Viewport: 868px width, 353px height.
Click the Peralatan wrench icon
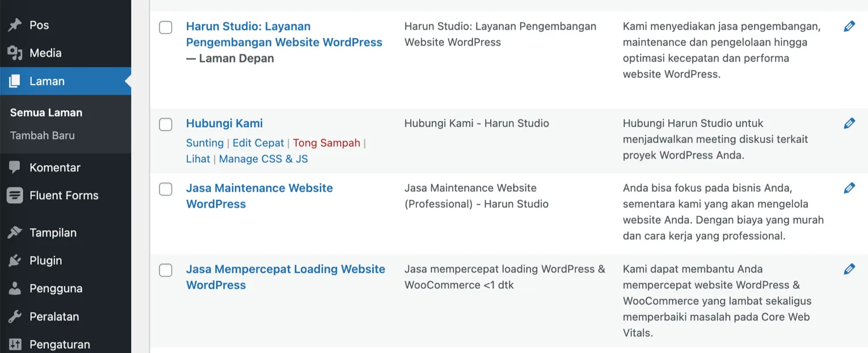point(15,317)
